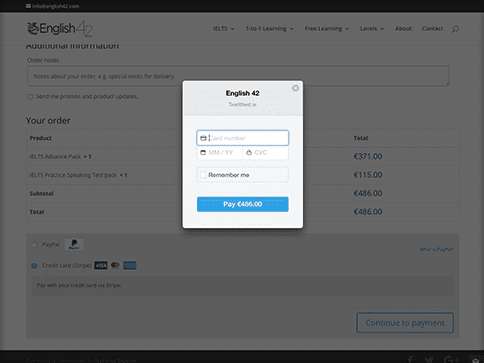The height and width of the screenshot is (363, 484).
Task: Close the English 42 payment popup
Action: tap(295, 88)
